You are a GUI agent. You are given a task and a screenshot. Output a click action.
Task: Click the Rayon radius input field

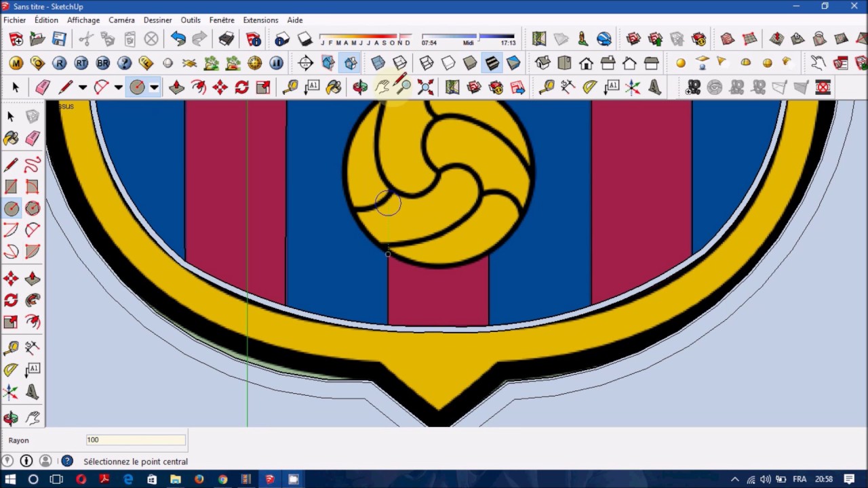pos(136,440)
